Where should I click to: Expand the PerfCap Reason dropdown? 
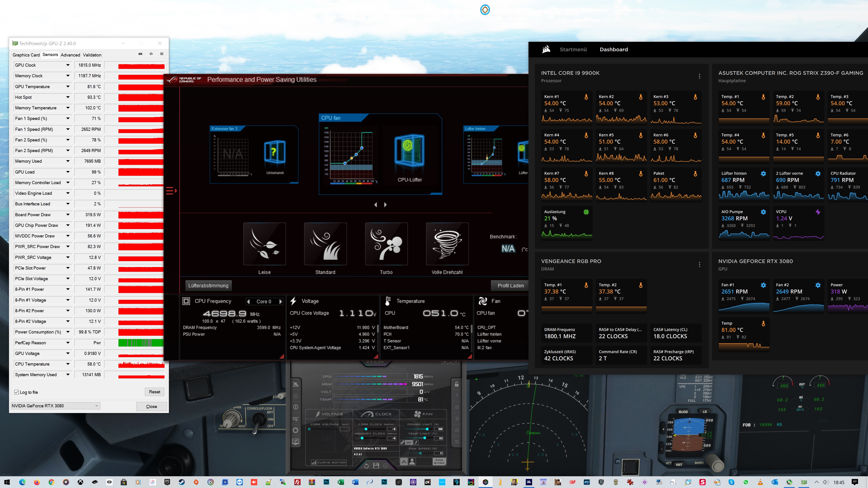68,343
